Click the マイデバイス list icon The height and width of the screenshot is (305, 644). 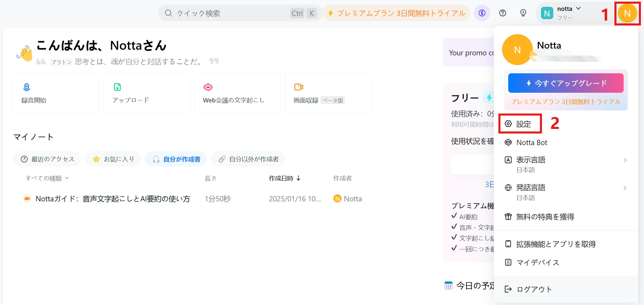coord(508,262)
